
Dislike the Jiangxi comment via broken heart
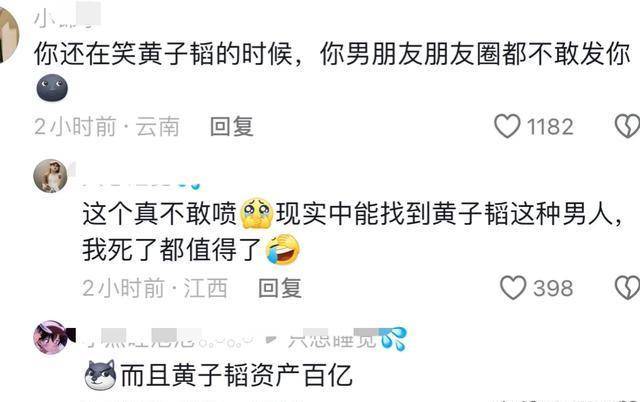click(x=627, y=288)
